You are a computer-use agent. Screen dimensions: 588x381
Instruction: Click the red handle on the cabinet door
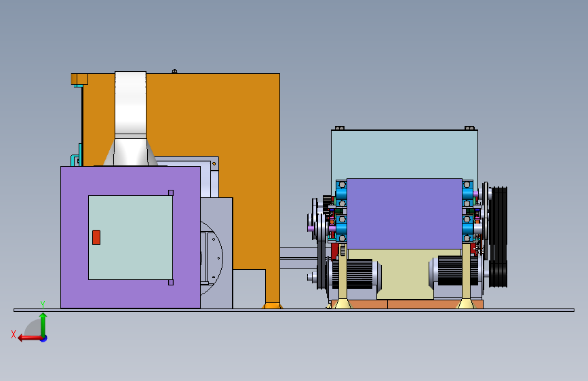click(x=96, y=237)
